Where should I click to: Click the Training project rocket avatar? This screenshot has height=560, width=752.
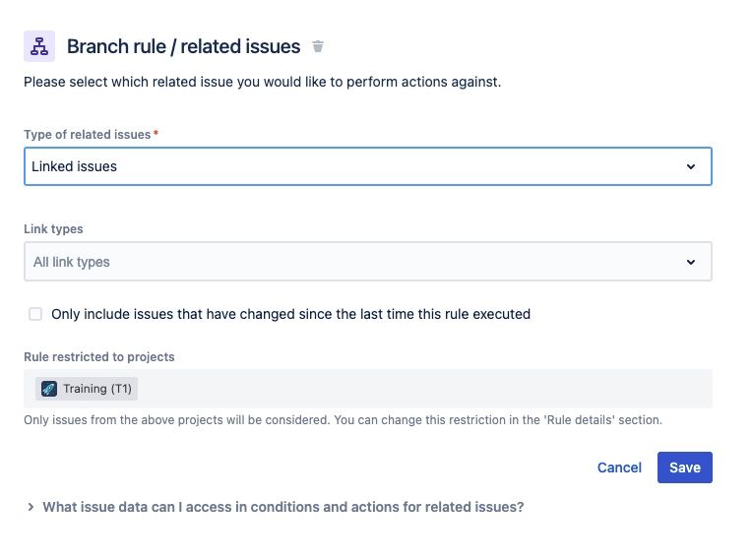49,389
